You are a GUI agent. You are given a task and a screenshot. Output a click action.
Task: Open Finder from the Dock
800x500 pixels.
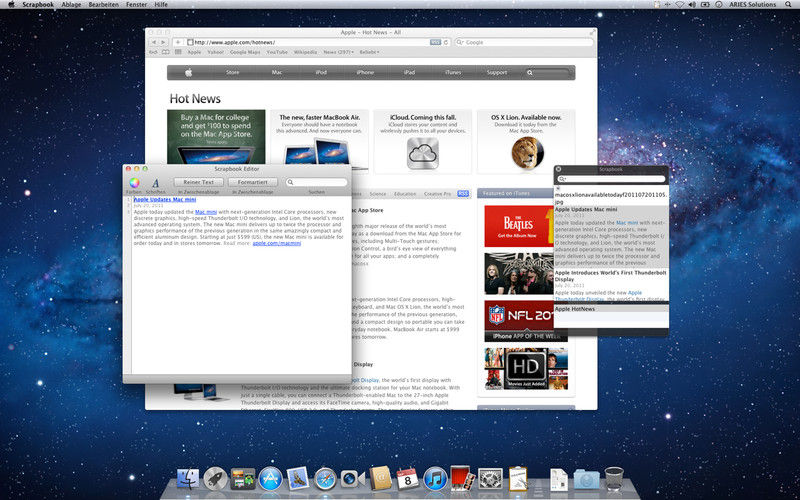pyautogui.click(x=188, y=479)
